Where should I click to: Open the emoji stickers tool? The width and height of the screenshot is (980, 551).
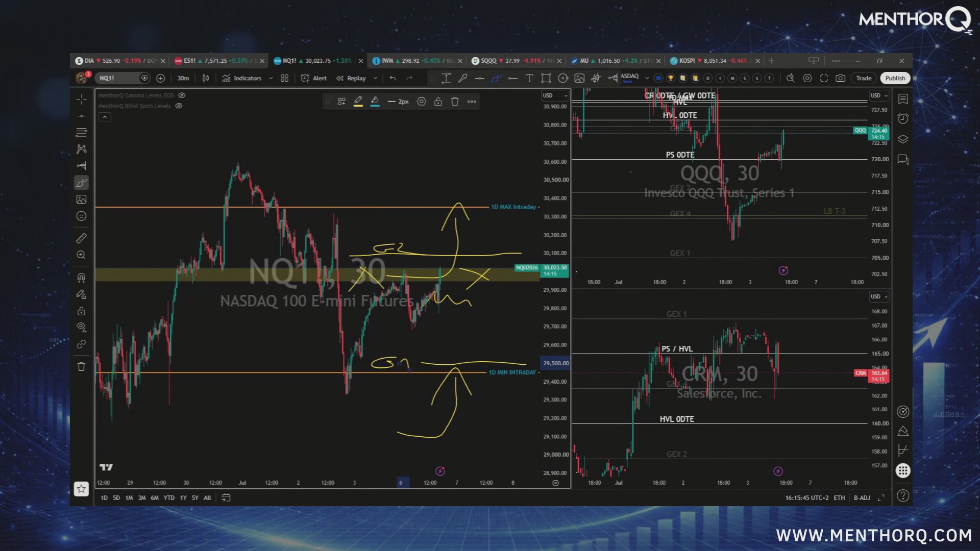[81, 216]
